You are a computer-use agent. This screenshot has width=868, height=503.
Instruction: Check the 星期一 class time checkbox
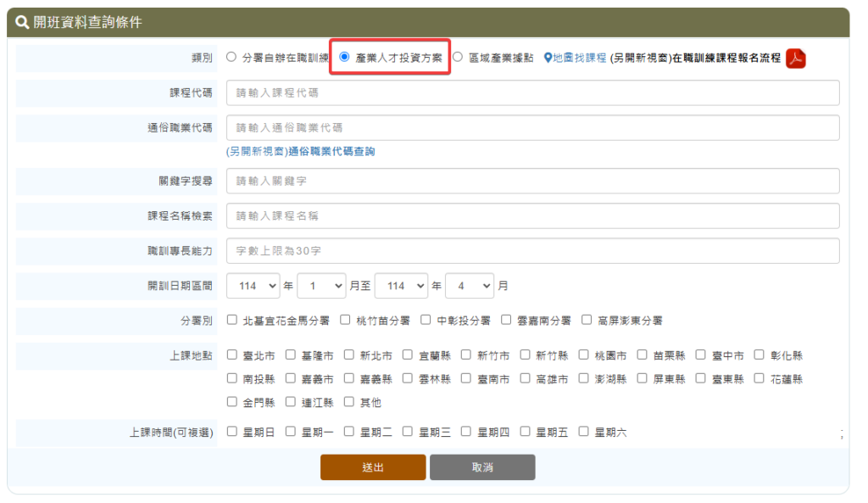[x=291, y=431]
